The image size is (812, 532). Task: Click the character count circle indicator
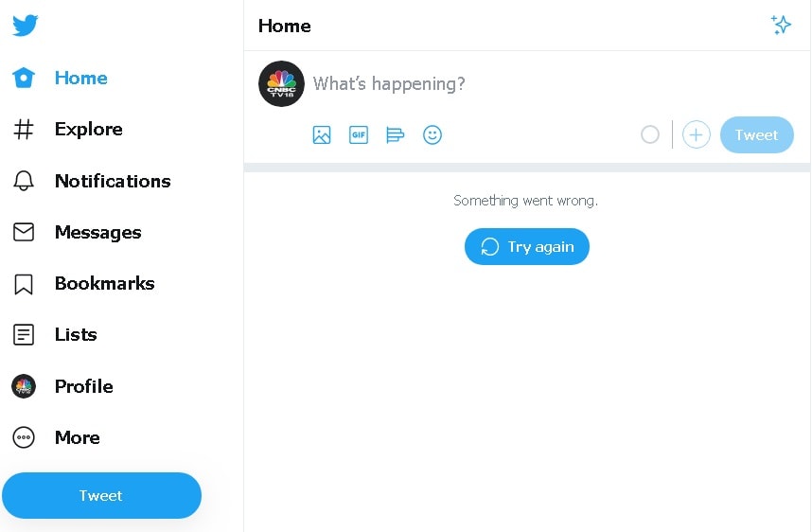coord(650,135)
